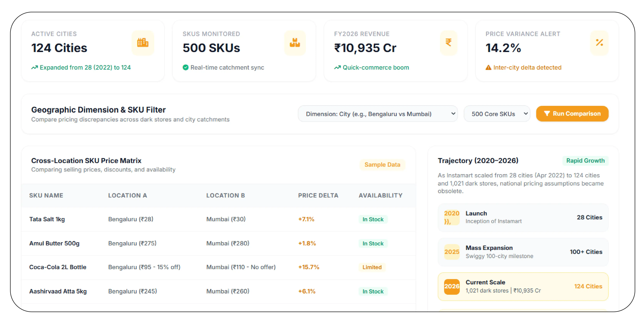Click the trend arrow beside Expanded from 28 (2022)
The width and height of the screenshot is (644, 320).
pos(35,68)
